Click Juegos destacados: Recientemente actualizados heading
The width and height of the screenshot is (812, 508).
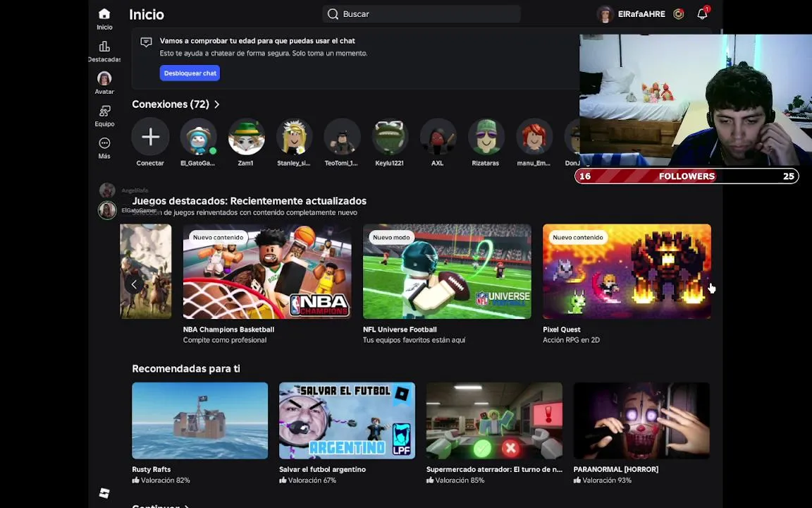(x=249, y=200)
